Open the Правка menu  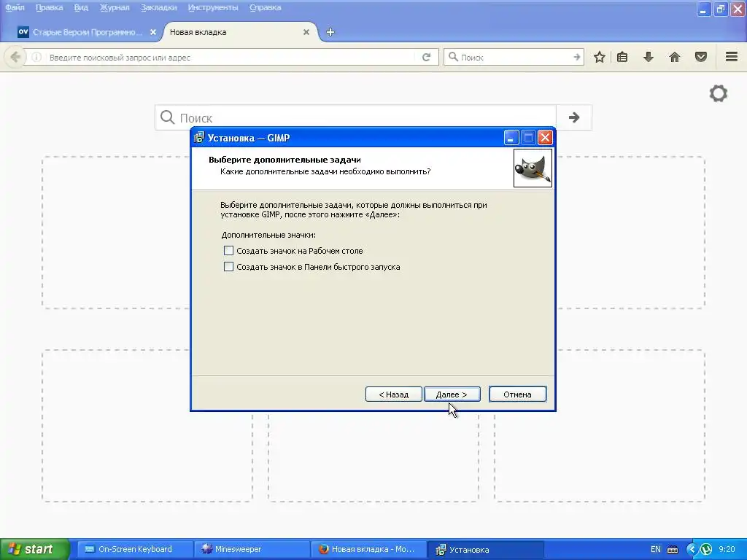coord(49,7)
